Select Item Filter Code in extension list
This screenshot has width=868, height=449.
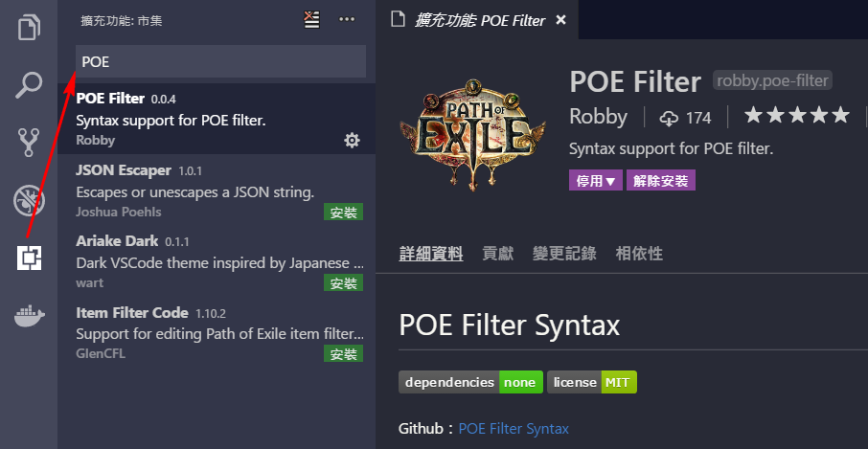coord(217,332)
